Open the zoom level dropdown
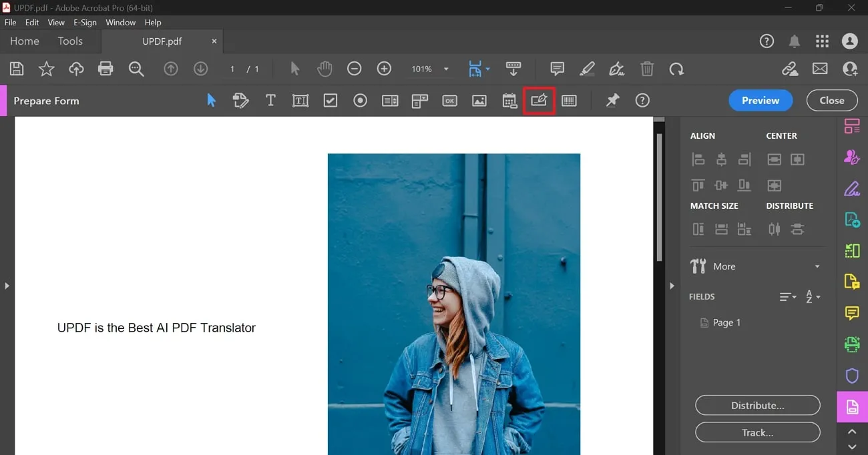The image size is (868, 455). tap(446, 69)
